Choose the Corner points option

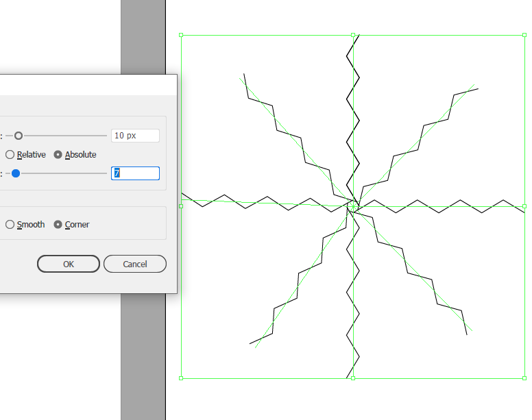coord(58,225)
